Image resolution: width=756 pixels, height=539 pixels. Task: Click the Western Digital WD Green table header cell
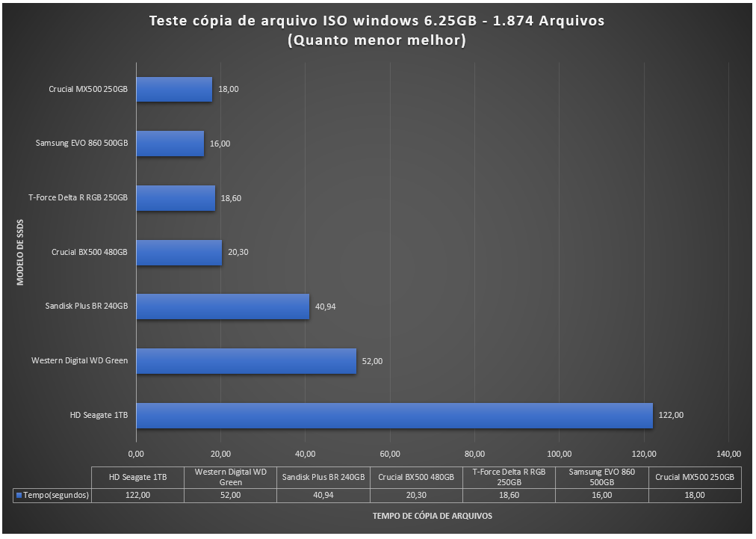tap(231, 478)
